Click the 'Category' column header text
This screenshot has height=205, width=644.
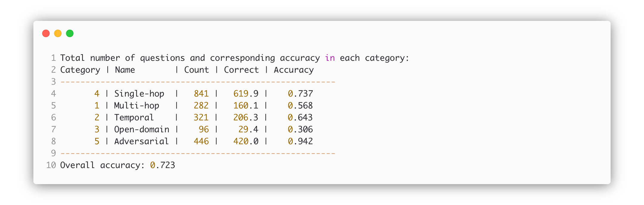click(80, 70)
